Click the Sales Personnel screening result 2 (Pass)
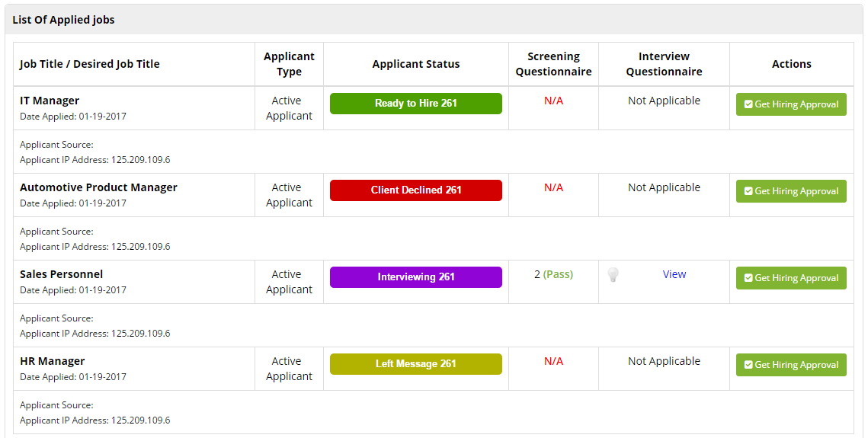 tap(554, 274)
